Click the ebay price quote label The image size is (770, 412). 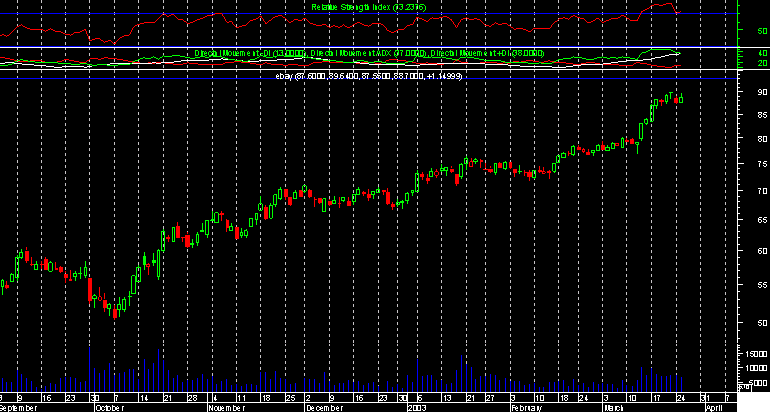click(x=369, y=76)
